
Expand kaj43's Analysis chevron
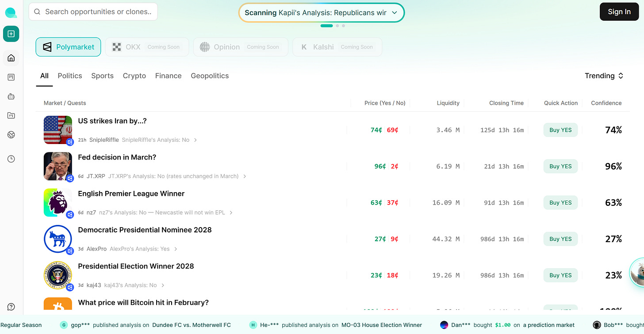tap(163, 285)
